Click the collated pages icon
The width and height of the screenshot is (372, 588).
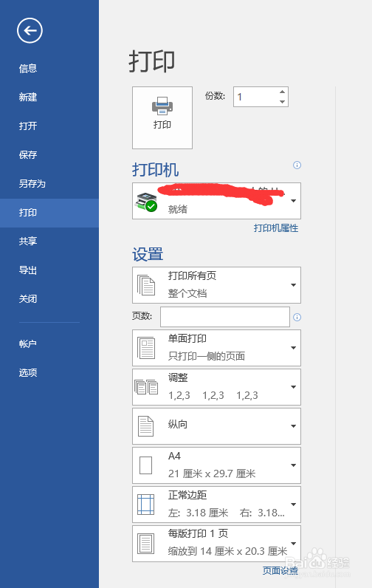(146, 387)
